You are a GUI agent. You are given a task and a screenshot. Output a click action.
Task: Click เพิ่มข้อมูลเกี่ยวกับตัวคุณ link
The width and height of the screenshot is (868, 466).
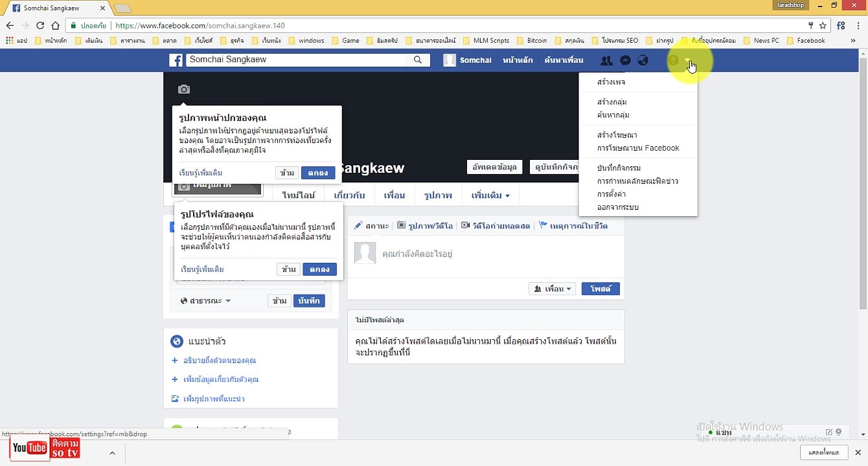click(x=221, y=379)
